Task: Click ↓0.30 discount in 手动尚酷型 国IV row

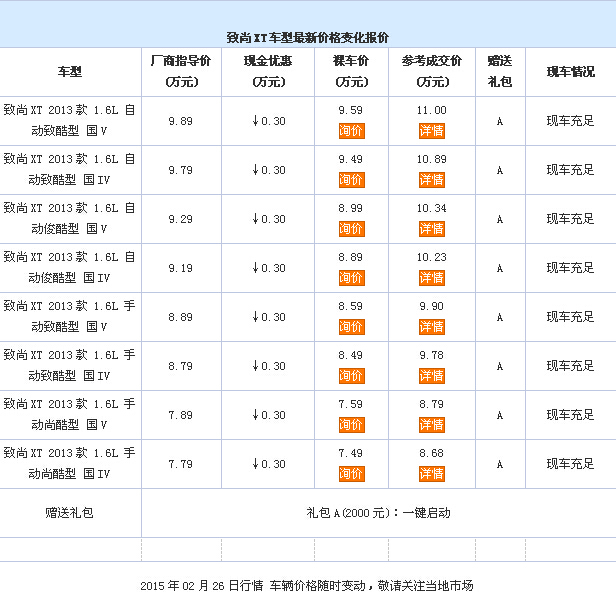Action: [x=269, y=464]
